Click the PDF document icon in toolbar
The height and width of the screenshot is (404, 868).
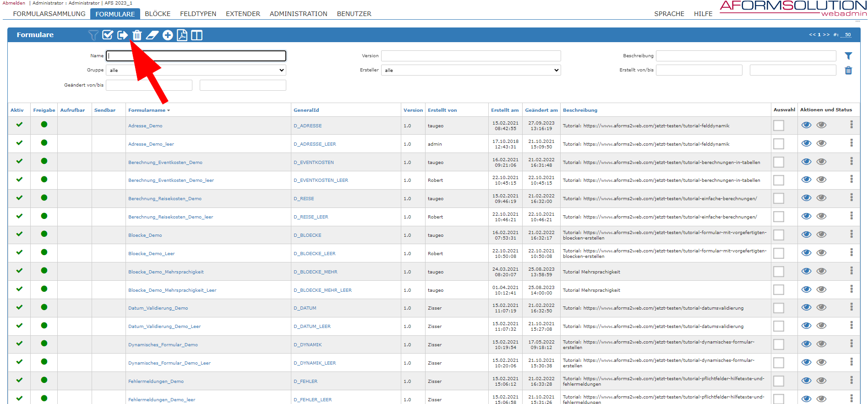click(182, 35)
